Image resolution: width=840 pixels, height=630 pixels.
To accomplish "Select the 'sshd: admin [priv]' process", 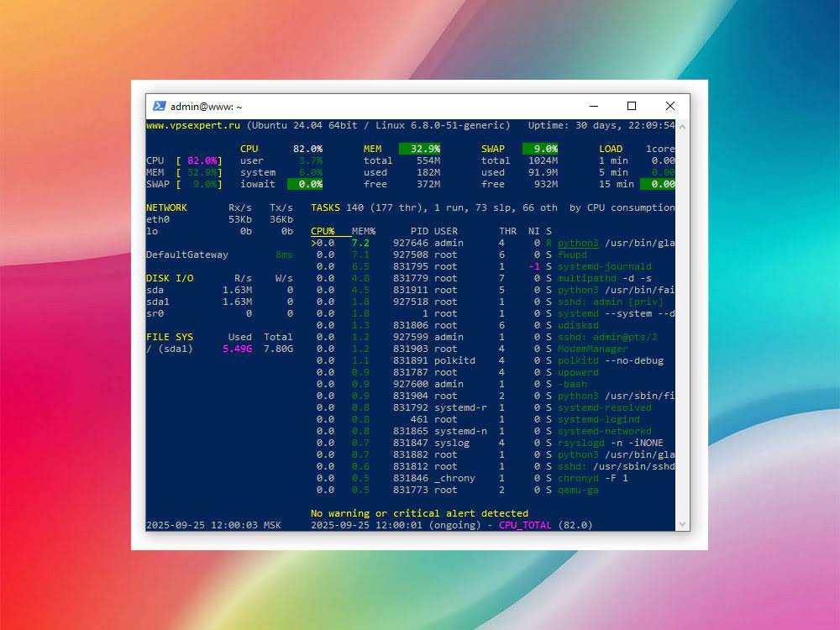I will (x=611, y=302).
